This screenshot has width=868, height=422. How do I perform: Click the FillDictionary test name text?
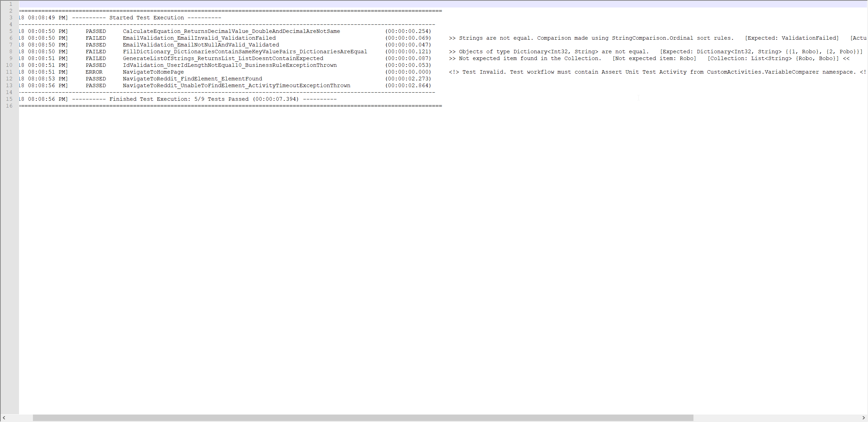click(245, 52)
